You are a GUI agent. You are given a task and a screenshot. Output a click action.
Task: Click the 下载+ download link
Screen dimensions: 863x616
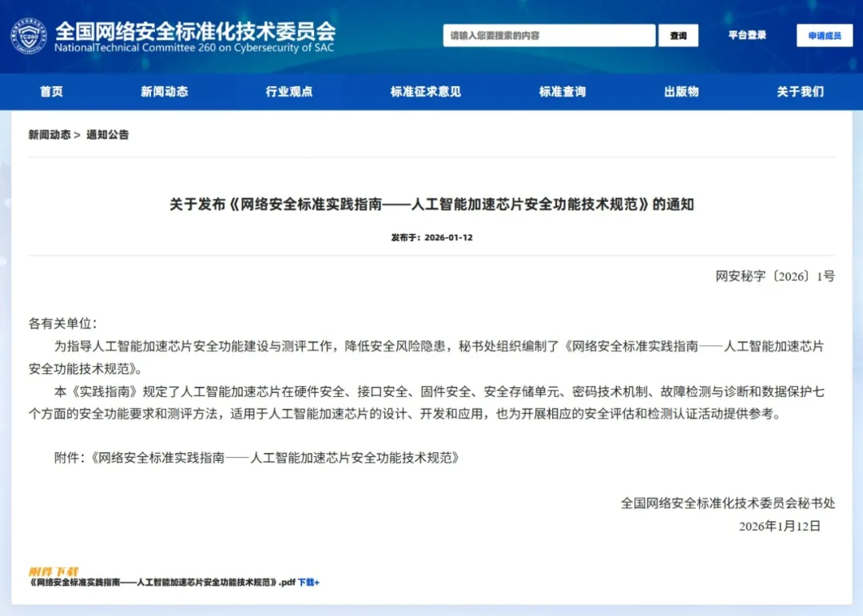point(308,582)
